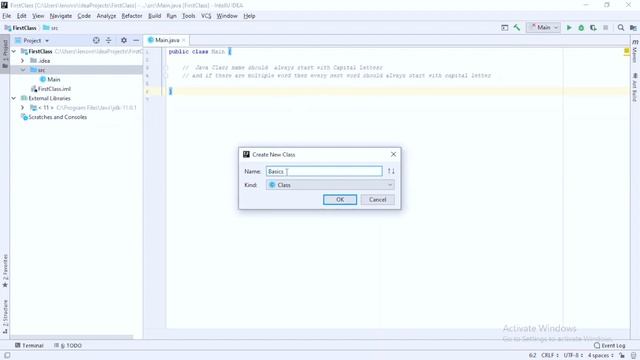This screenshot has height=360, width=640.
Task: Click read-only lock icon in status bar
Action: point(622,356)
